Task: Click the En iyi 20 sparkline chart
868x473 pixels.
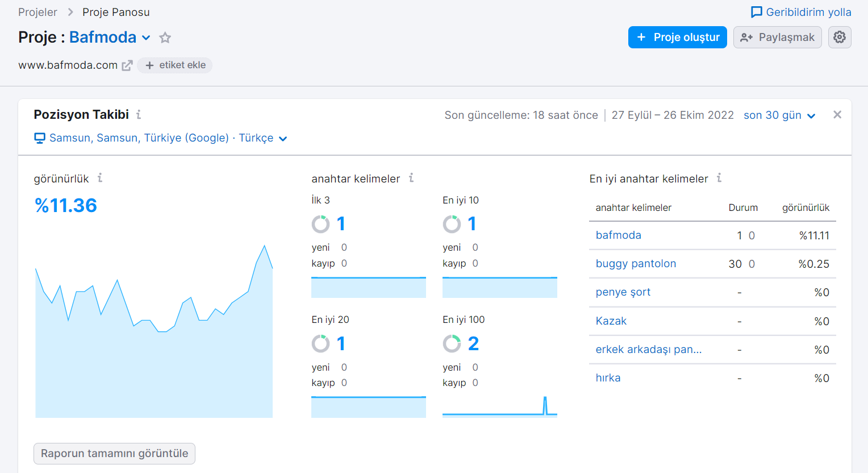Action: (x=369, y=407)
